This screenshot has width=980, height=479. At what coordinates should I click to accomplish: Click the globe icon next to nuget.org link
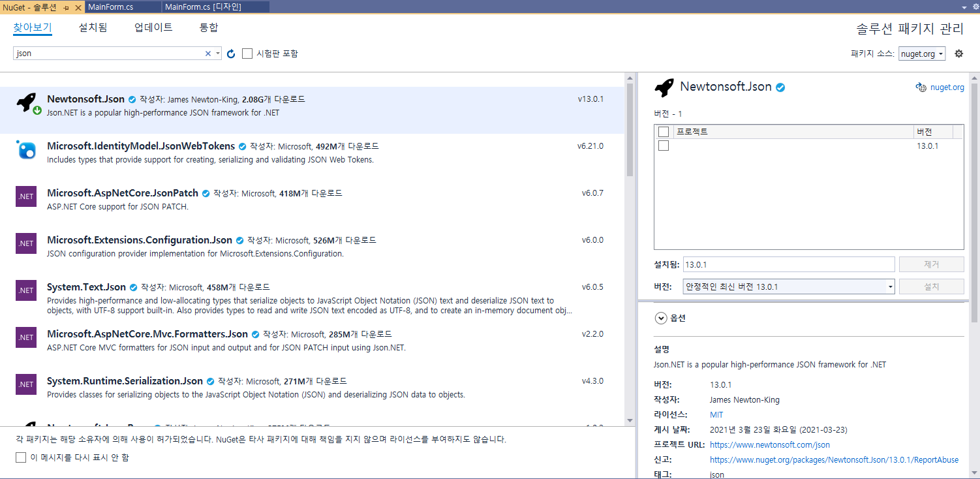tap(921, 87)
